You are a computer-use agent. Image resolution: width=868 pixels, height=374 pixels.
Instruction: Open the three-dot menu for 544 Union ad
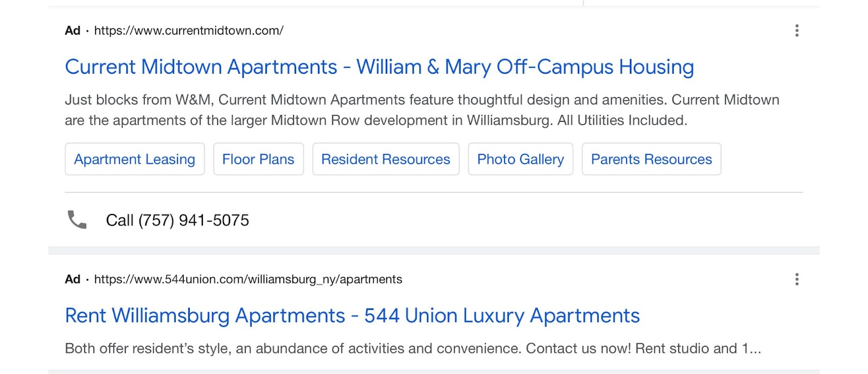click(x=796, y=279)
